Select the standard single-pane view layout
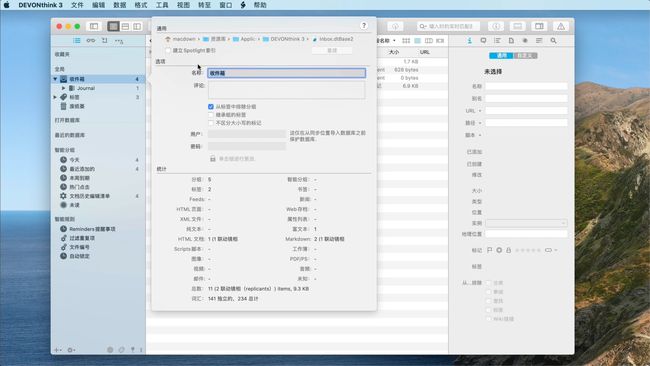 coord(113,27)
